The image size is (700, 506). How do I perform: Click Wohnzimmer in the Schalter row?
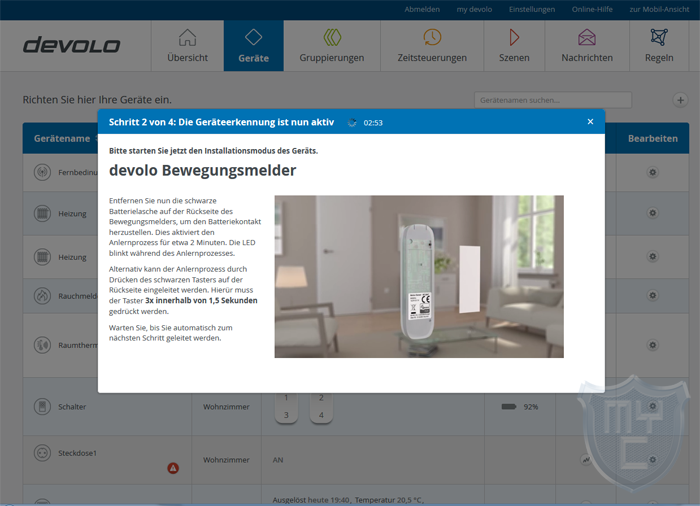(226, 406)
